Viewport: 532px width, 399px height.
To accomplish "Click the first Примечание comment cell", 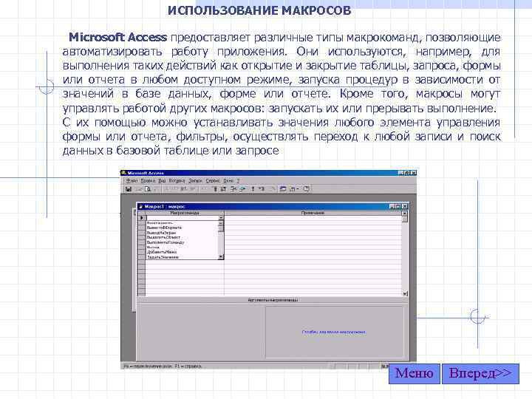I will (313, 218).
